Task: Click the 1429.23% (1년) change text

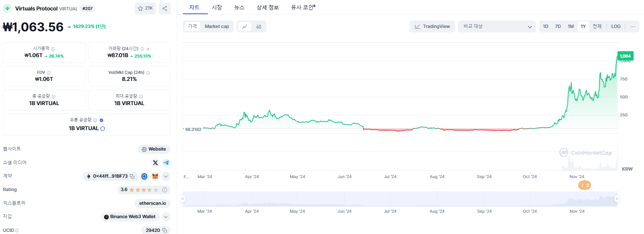Action: [89, 26]
